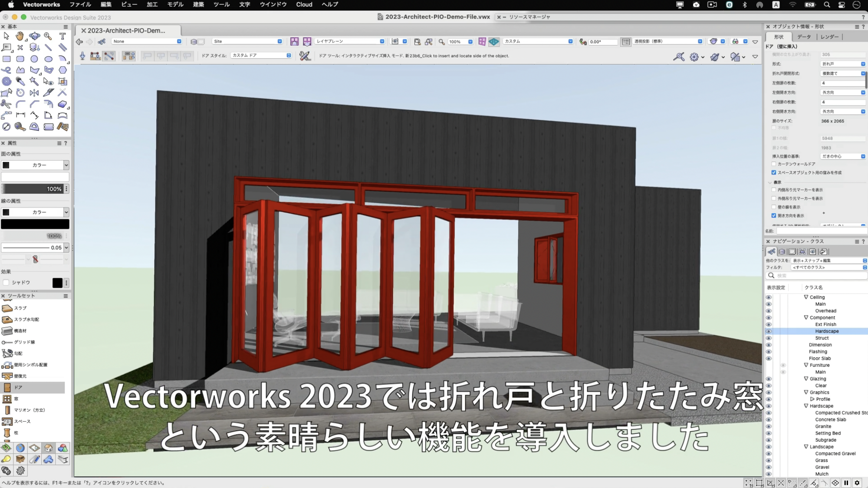868x488 pixels.
Task: Toggle visibility eye for Floor Slab class
Action: pyautogui.click(x=769, y=359)
